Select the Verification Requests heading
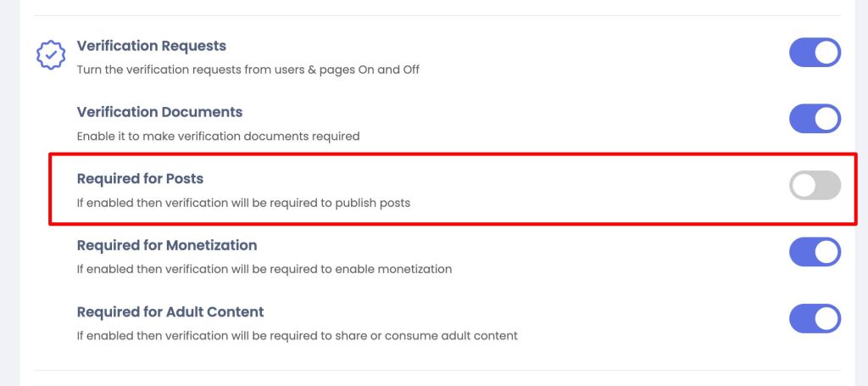The width and height of the screenshot is (868, 386). pos(151,46)
